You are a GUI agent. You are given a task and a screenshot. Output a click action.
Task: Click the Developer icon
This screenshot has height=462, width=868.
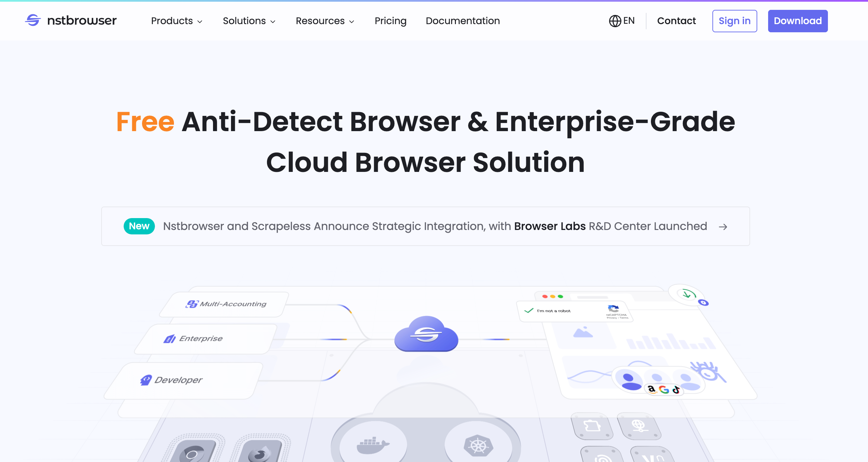pos(146,380)
